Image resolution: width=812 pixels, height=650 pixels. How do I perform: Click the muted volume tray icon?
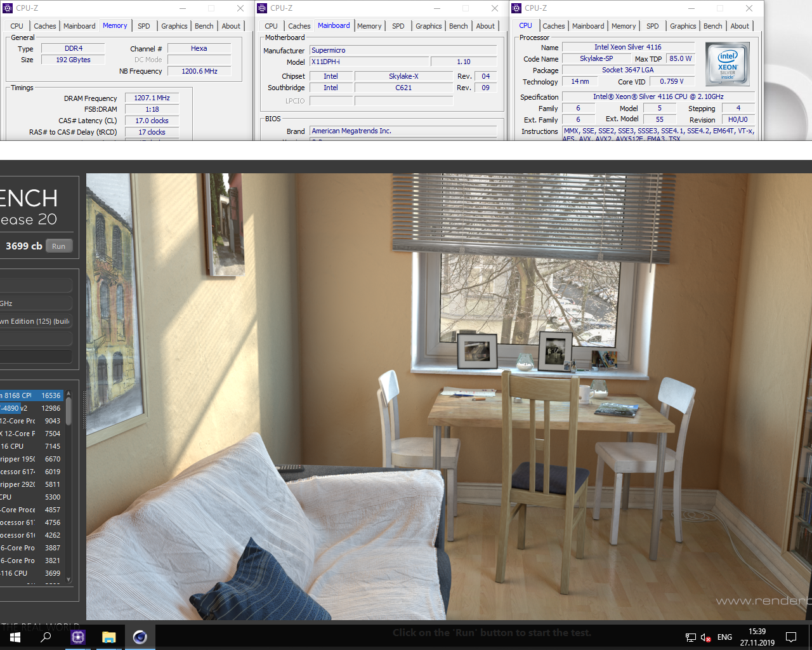[x=706, y=637]
